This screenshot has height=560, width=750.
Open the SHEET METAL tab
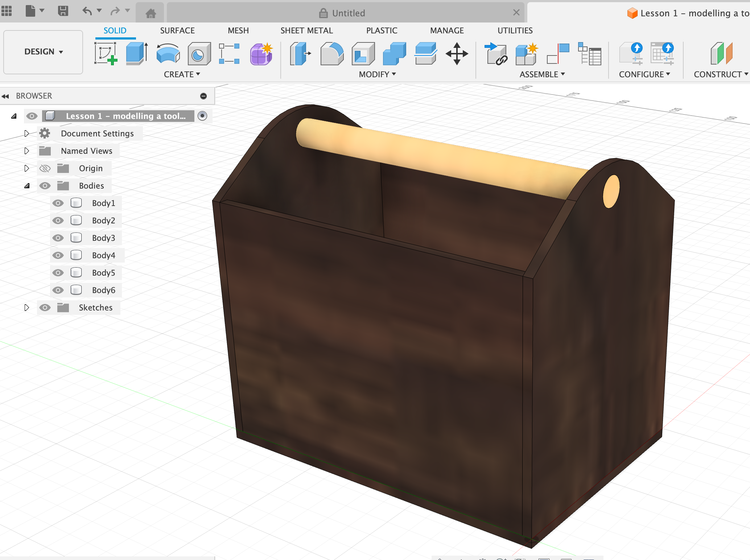click(x=306, y=30)
